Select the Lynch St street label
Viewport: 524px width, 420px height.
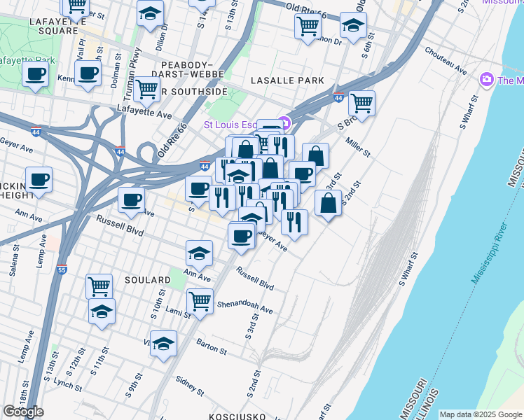click(x=68, y=384)
